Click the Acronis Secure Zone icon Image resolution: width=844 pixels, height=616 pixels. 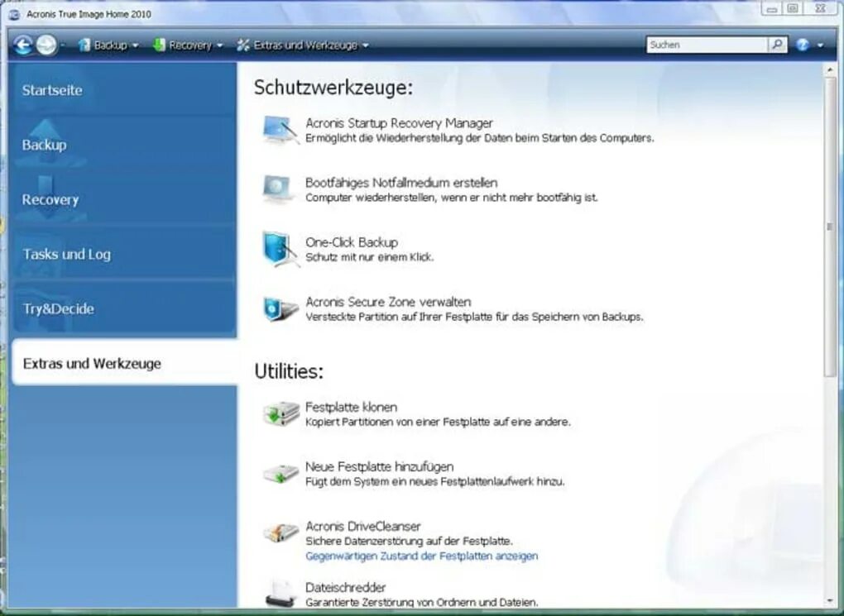pos(281,308)
